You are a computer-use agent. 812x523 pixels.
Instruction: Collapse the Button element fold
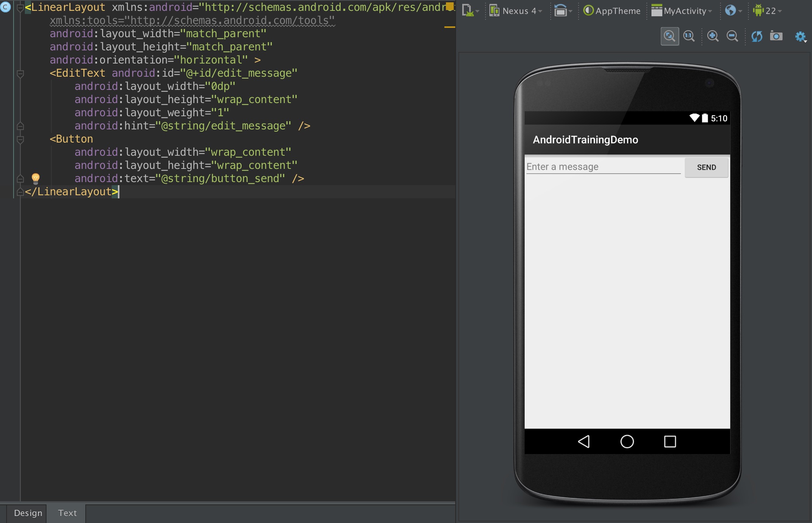[x=20, y=139]
